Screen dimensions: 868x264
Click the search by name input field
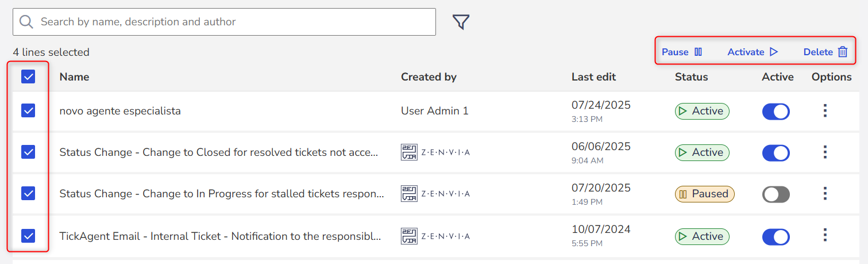[x=230, y=22]
